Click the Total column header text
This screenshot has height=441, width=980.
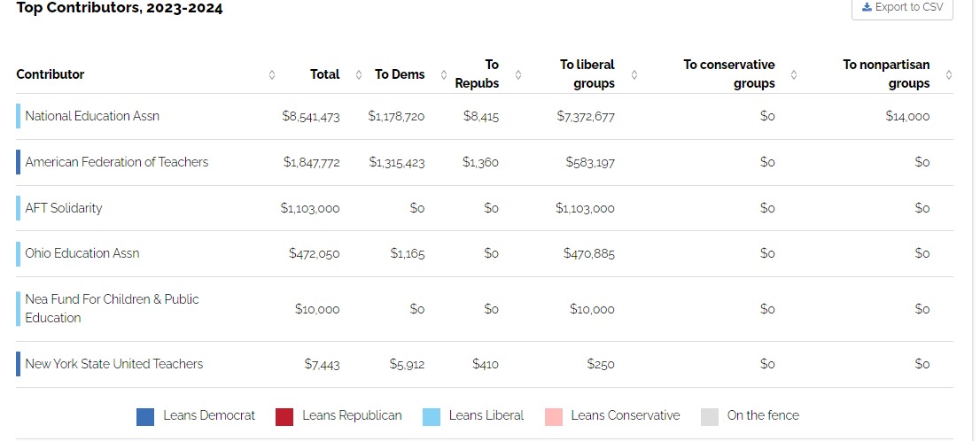325,74
